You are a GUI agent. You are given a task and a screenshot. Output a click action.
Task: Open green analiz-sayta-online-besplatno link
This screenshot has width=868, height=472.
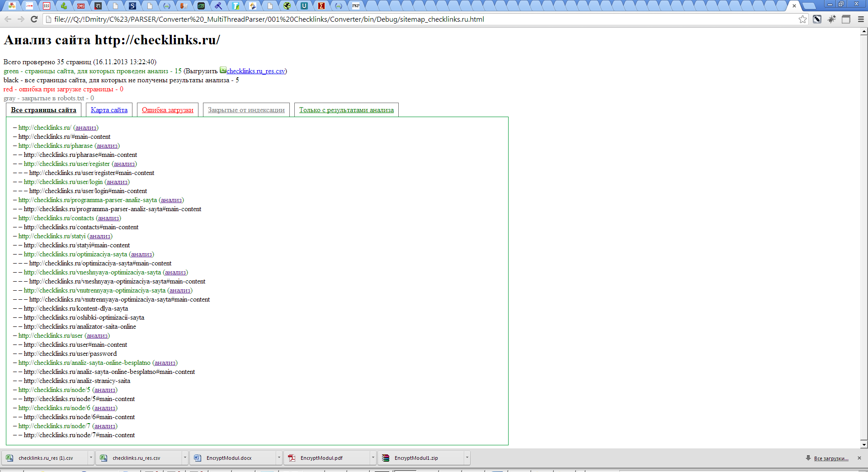(85, 363)
